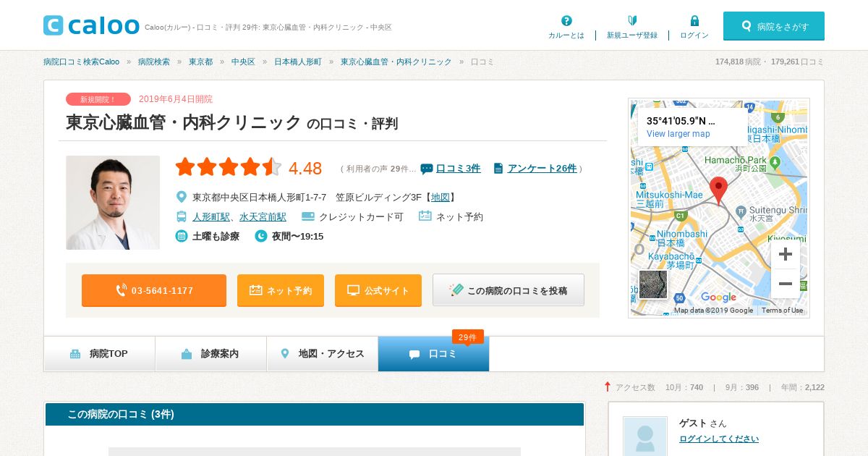Open the 地図 link in address
This screenshot has width=868, height=456.
point(440,197)
